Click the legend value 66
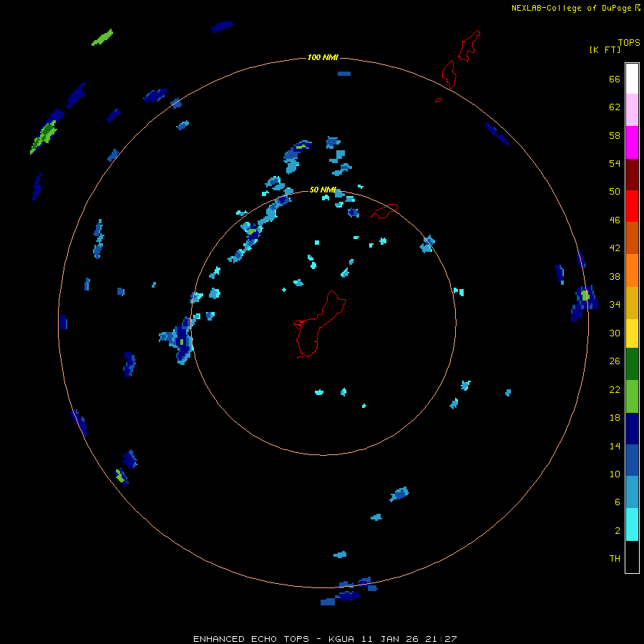Image resolution: width=644 pixels, height=644 pixels. pos(615,79)
